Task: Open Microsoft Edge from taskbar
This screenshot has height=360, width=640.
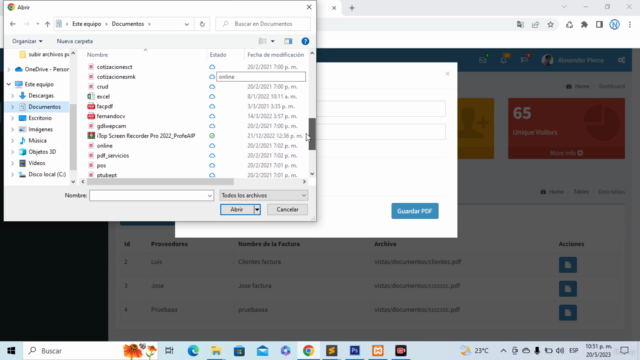Action: pyautogui.click(x=193, y=351)
